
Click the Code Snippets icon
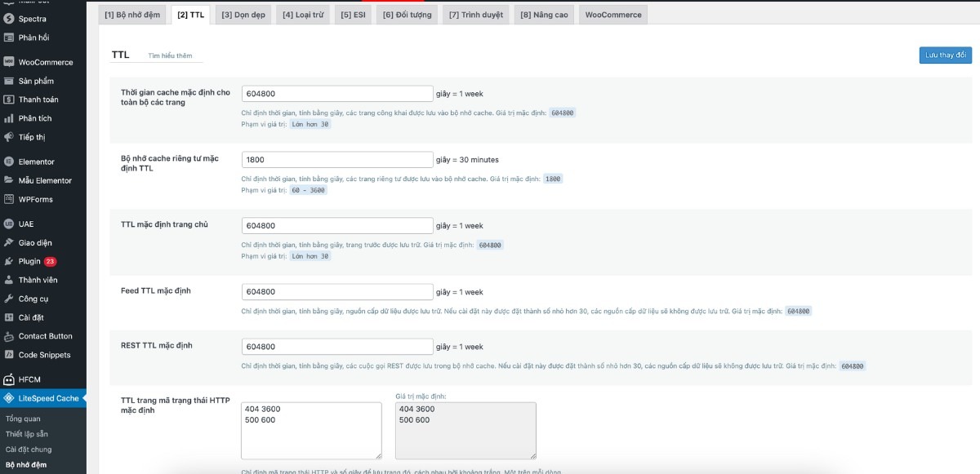[x=9, y=355]
